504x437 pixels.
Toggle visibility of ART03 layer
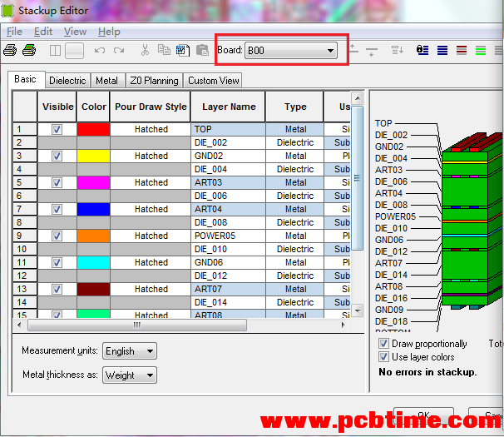coord(57,183)
